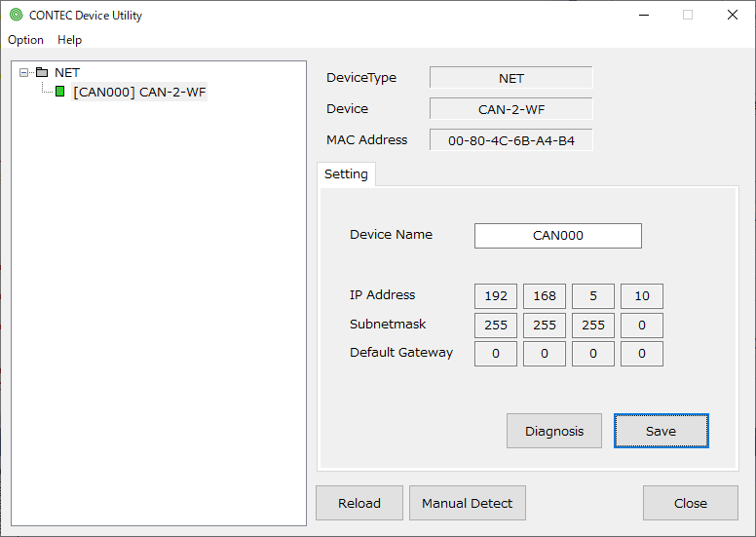
Task: Click the Manual Detect button
Action: coord(467,503)
